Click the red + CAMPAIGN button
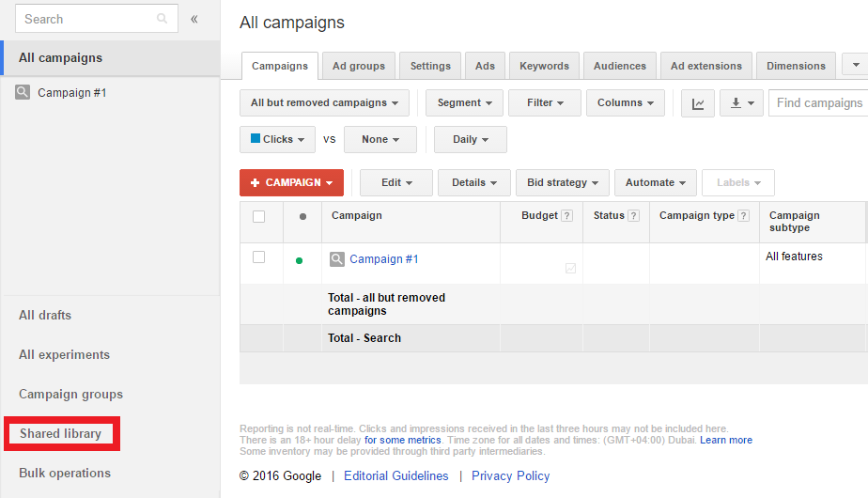This screenshot has width=868, height=498. [291, 183]
